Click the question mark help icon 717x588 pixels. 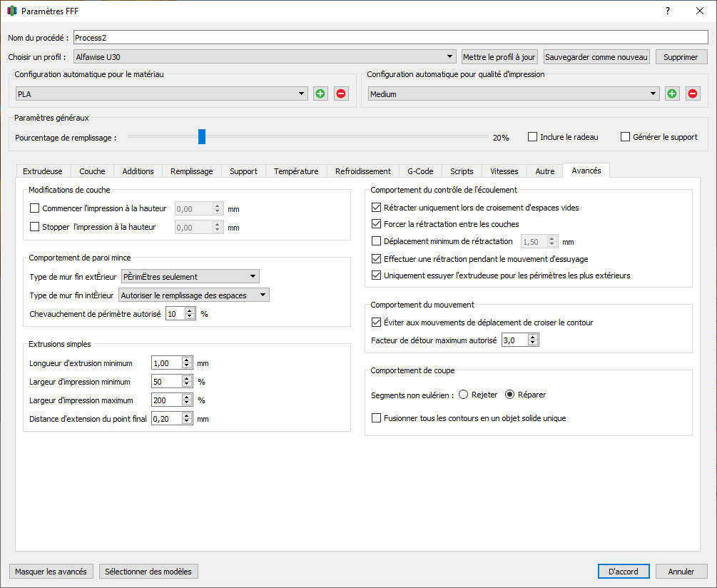click(668, 11)
